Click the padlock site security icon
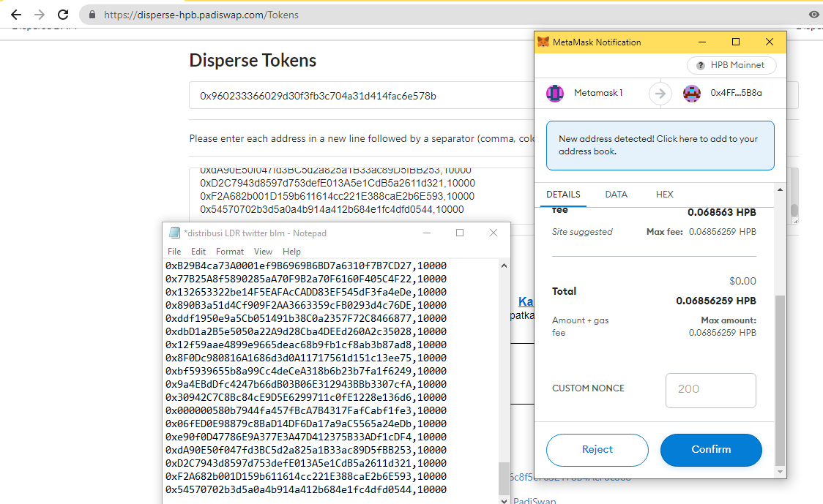 [x=92, y=15]
